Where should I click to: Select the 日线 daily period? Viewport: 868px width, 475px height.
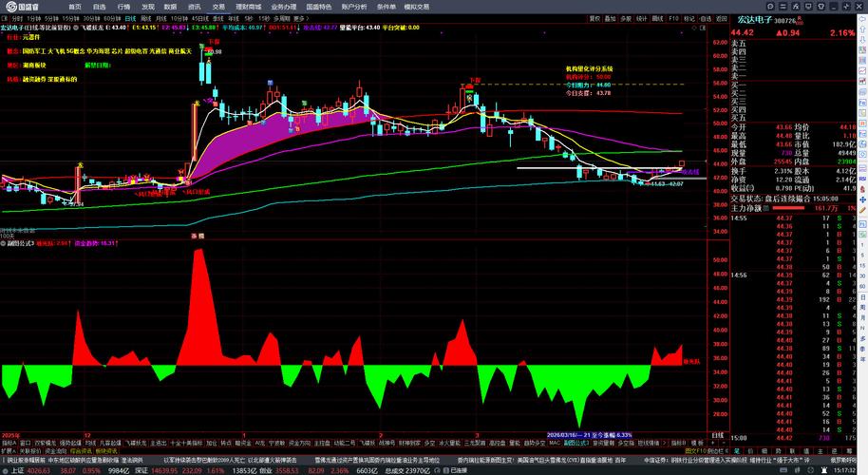(130, 19)
